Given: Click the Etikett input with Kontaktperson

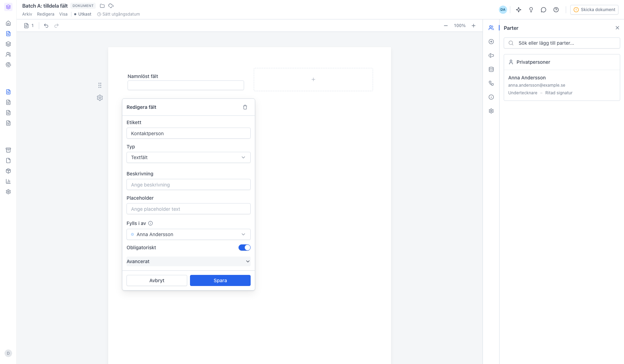Looking at the screenshot, I should point(189,133).
